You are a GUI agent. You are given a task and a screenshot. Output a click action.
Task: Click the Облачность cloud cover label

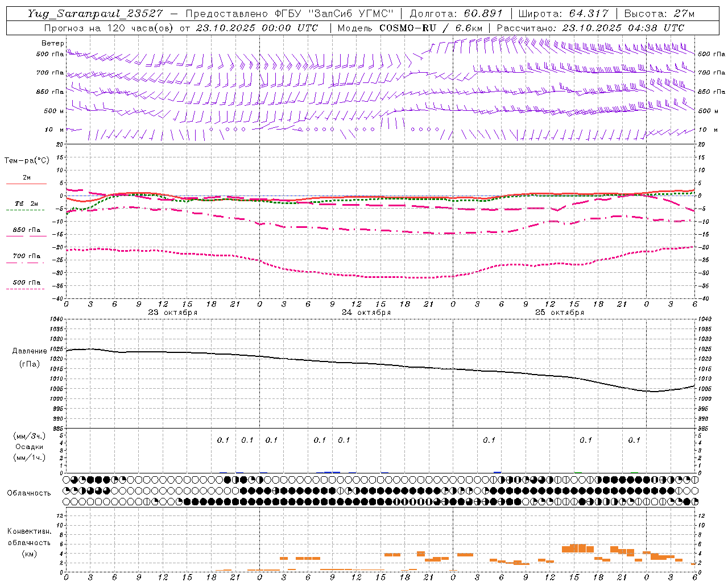29,493
